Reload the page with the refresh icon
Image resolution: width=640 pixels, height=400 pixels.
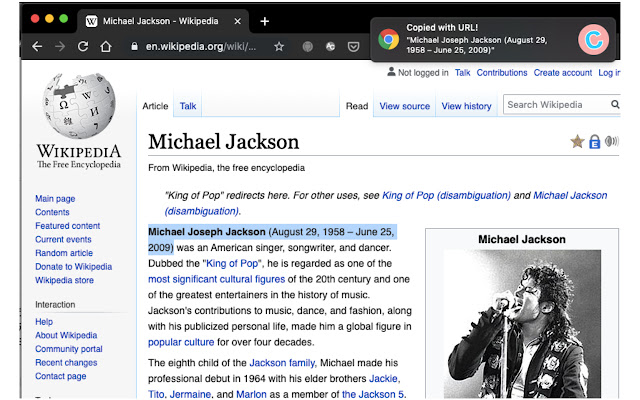(83, 47)
